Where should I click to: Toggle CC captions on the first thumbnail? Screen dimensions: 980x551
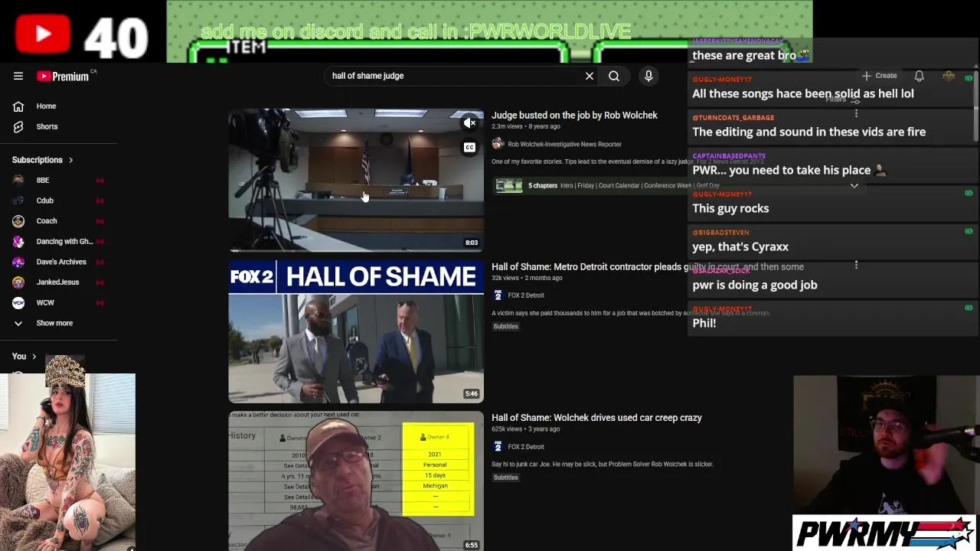click(469, 148)
